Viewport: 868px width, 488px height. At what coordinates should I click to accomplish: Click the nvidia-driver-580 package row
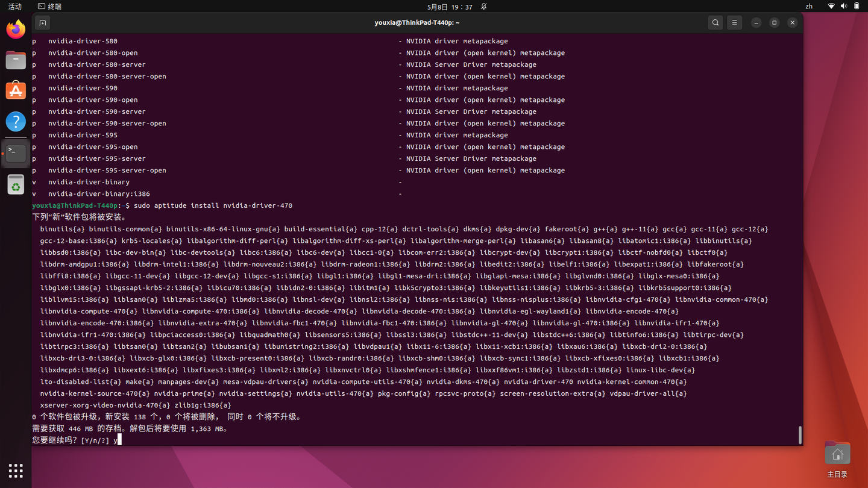pyautogui.click(x=270, y=41)
